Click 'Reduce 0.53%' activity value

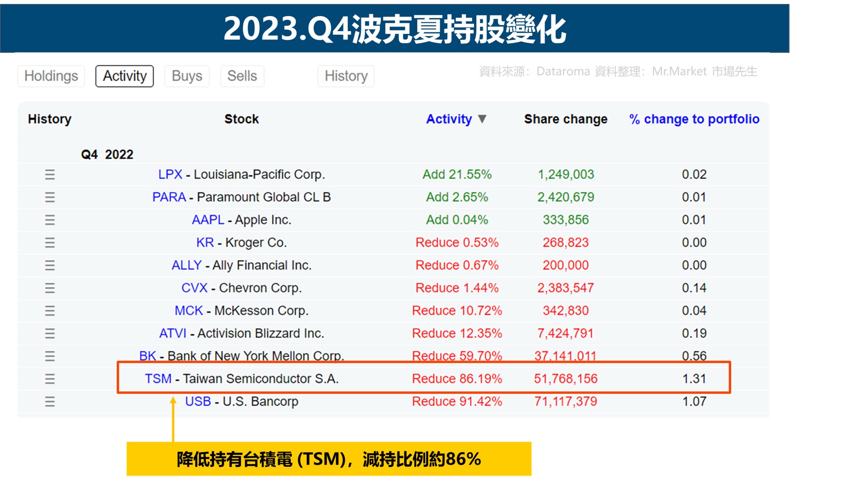pos(457,243)
